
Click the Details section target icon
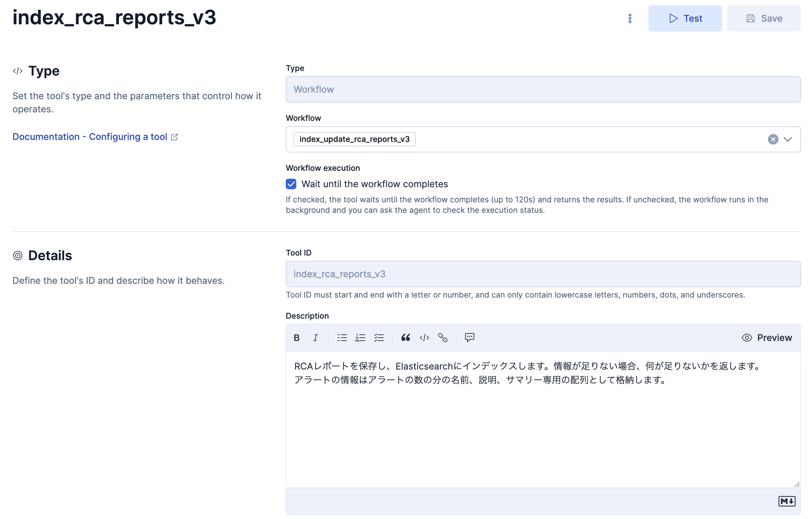17,256
